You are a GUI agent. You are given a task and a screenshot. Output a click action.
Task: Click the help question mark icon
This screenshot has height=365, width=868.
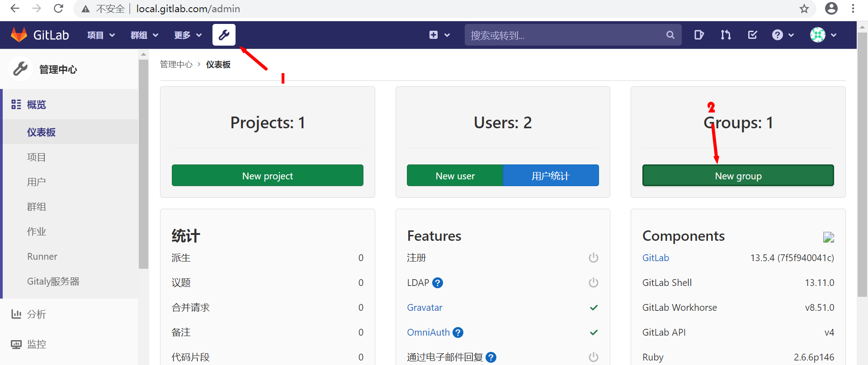click(x=778, y=35)
